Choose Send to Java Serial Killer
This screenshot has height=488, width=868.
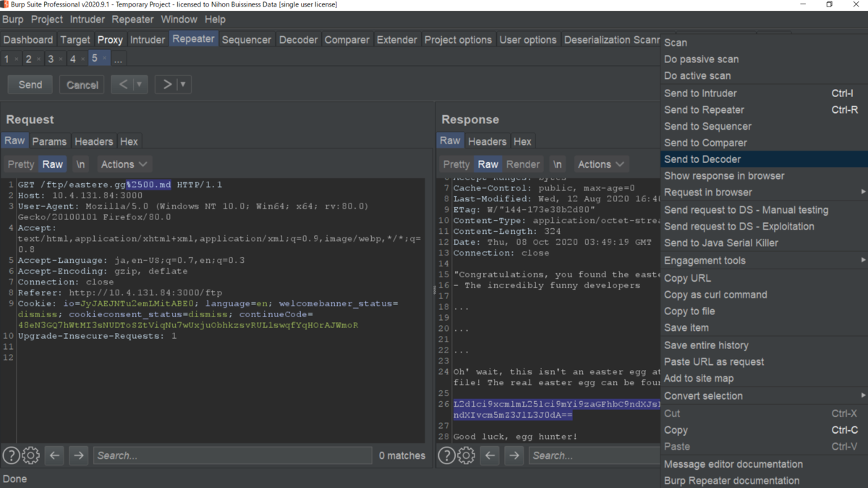pyautogui.click(x=764, y=243)
